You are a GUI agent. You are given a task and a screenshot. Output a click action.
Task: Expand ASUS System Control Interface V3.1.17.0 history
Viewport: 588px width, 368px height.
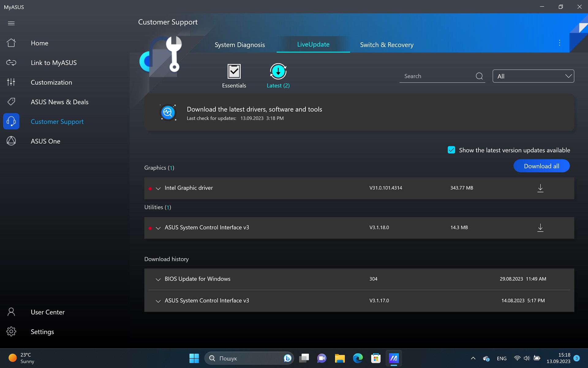coord(158,301)
